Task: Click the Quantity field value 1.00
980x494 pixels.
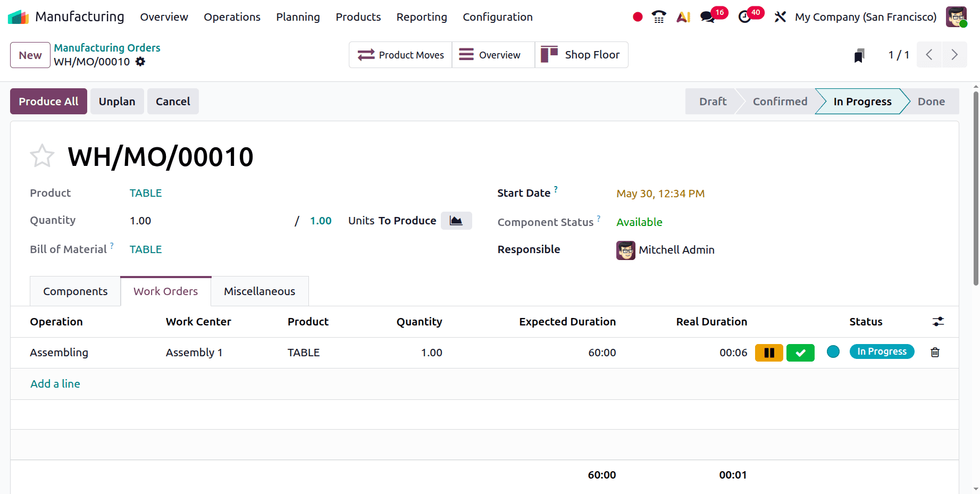Action: (140, 221)
